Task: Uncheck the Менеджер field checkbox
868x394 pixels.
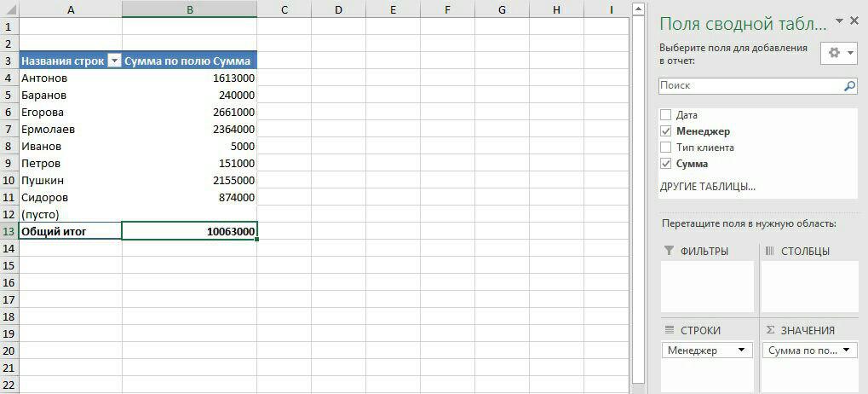Action: coord(666,131)
